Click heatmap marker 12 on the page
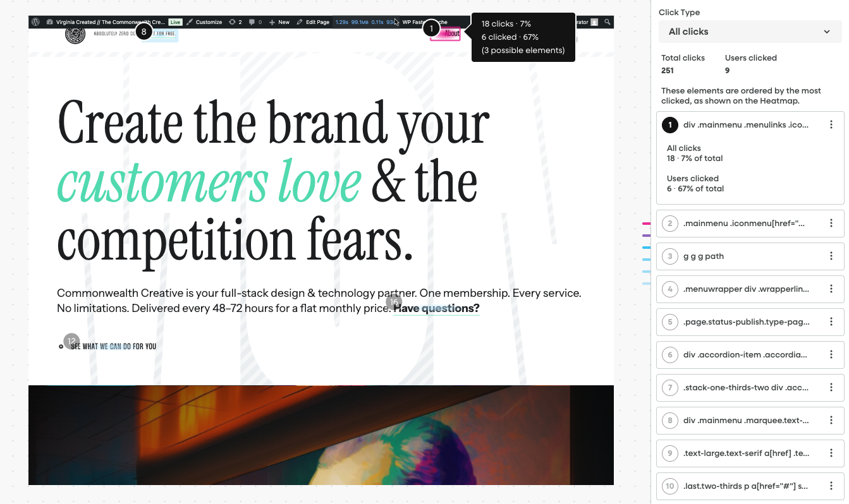The width and height of the screenshot is (849, 504). 71,341
